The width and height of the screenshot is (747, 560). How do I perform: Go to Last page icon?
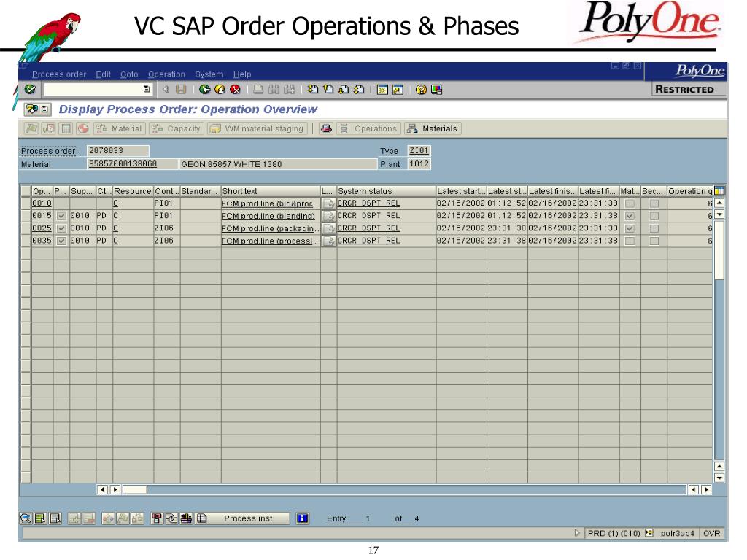[x=359, y=89]
